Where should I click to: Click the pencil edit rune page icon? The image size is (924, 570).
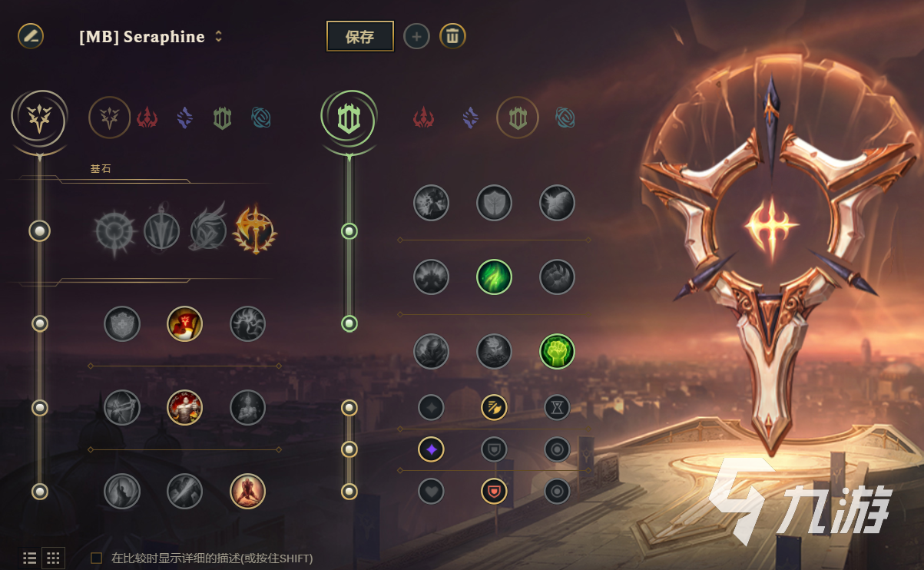pyautogui.click(x=31, y=35)
